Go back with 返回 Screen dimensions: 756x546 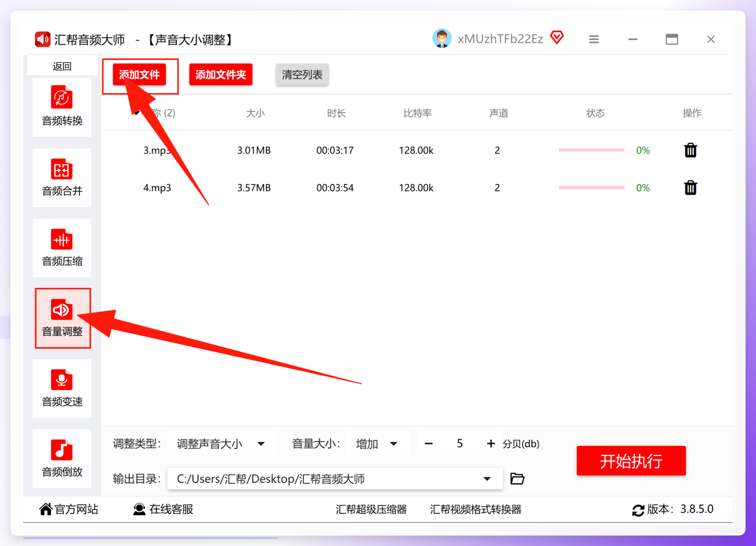tap(62, 66)
